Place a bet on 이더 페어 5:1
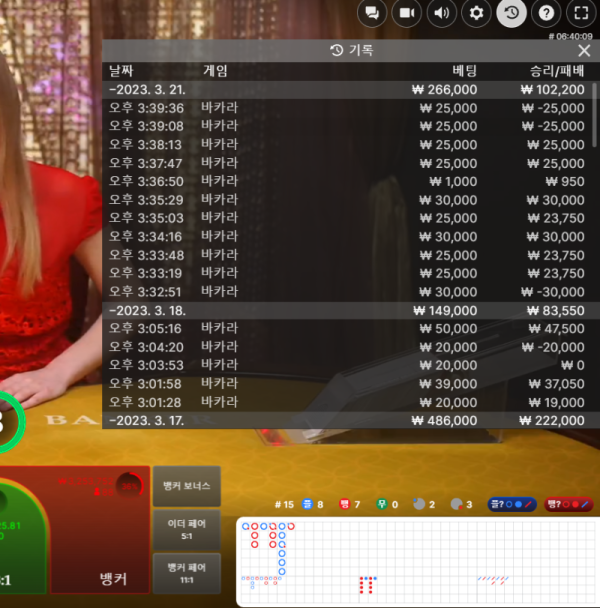This screenshot has height=608, width=600. point(187,530)
